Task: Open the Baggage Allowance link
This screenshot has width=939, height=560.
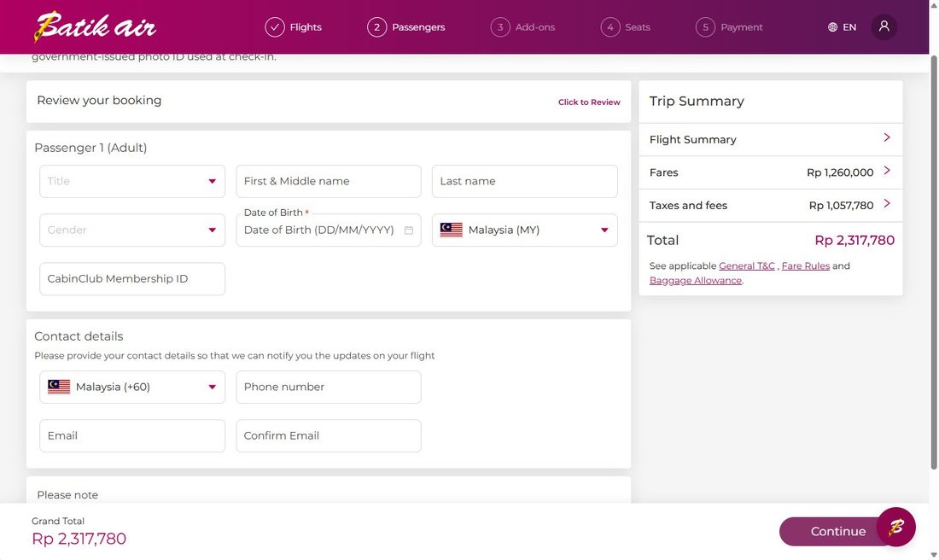Action: tap(695, 280)
